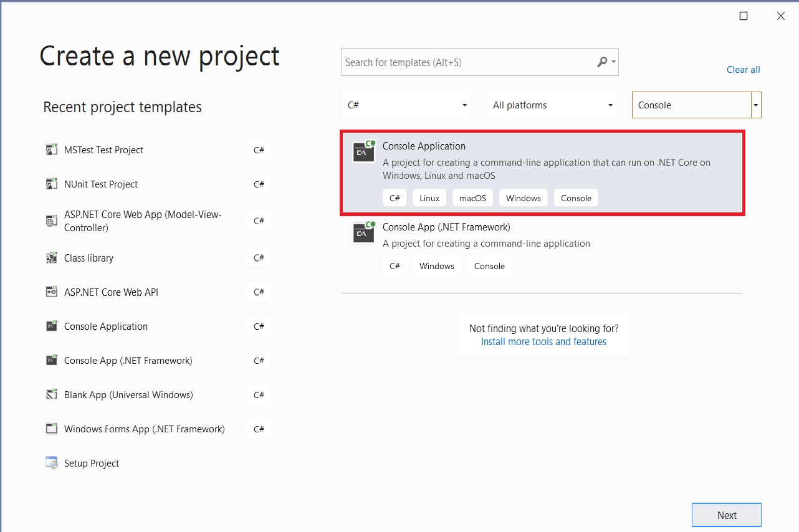
Task: Click C# badge beside Blank App (Universal Windows)
Action: [259, 395]
